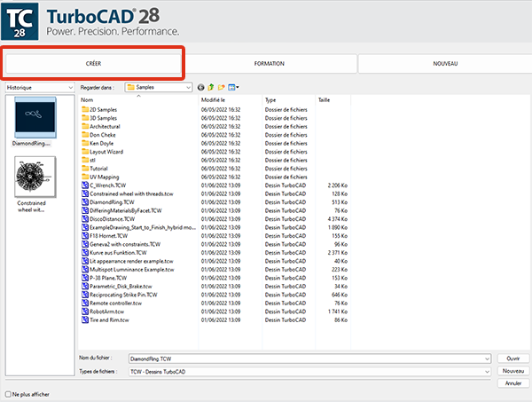This screenshot has height=402, width=532.
Task: Switch to the FORMATION tab
Action: [270, 64]
